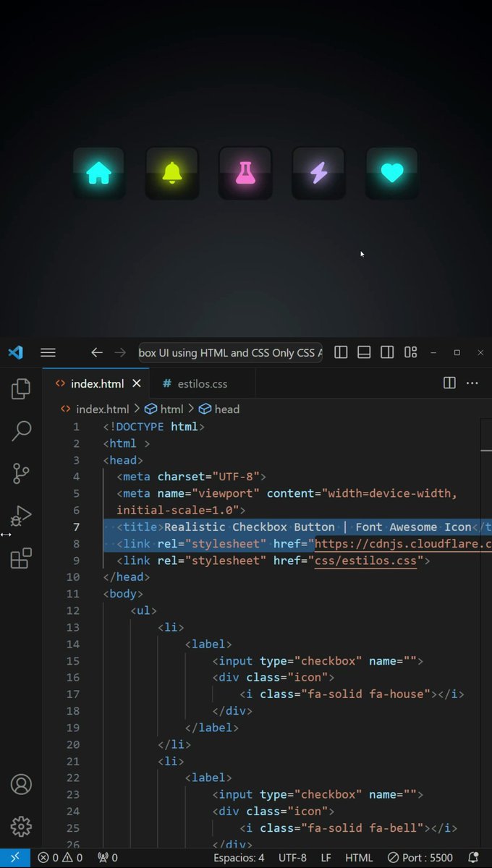Screen dimensions: 492x868
Task: Click the fa-solid fa-house class text
Action: tap(367, 694)
